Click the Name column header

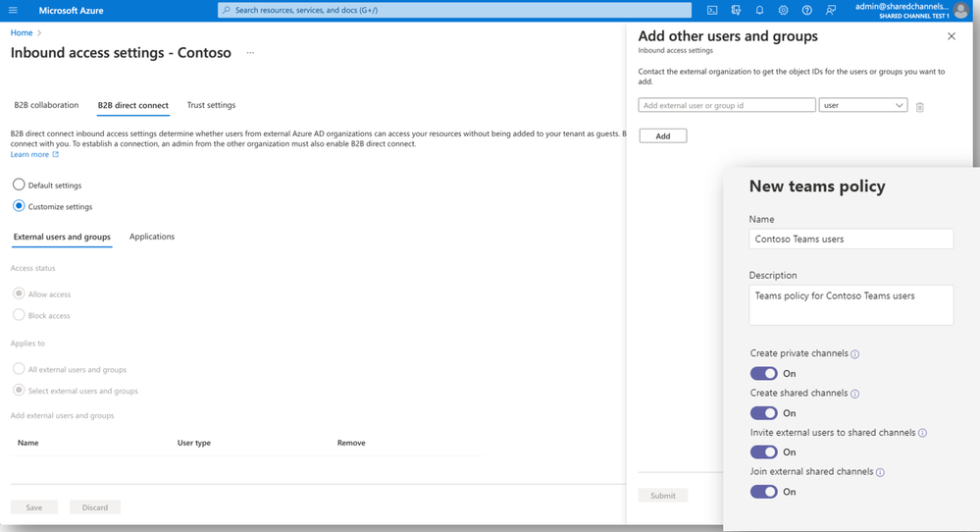tap(28, 443)
